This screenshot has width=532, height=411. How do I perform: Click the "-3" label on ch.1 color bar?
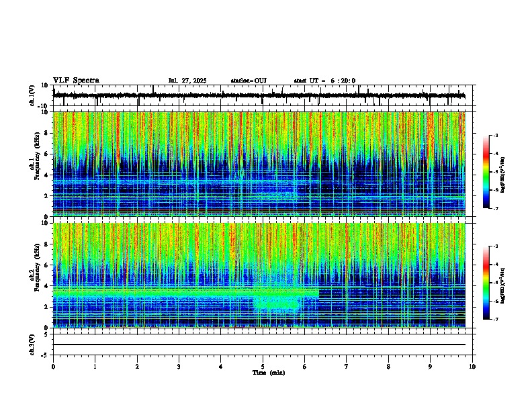[495, 135]
